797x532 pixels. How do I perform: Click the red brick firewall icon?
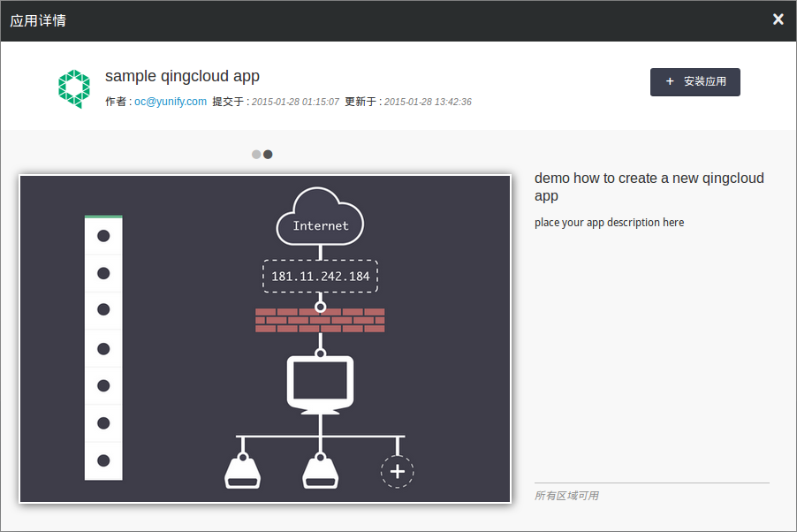pos(320,320)
